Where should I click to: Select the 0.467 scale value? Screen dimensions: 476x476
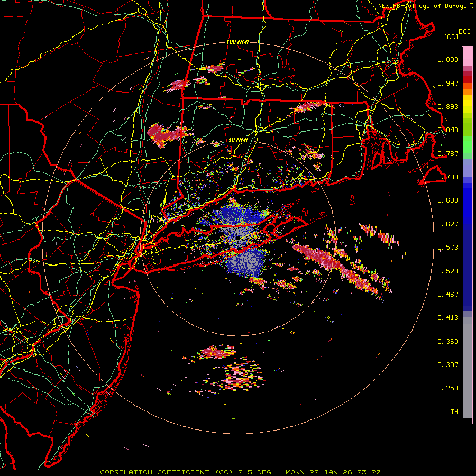pyautogui.click(x=448, y=295)
